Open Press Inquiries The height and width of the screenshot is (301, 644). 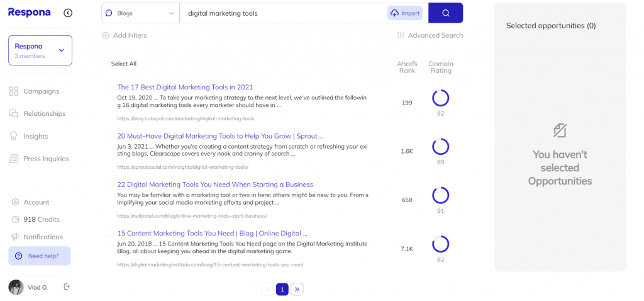click(x=46, y=159)
